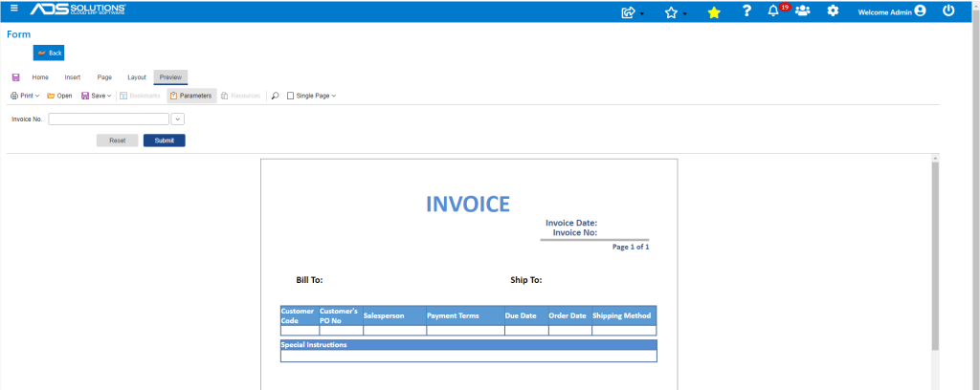Viewport: 980px width, 390px height.
Task: Click the Order Date column header
Action: click(570, 315)
